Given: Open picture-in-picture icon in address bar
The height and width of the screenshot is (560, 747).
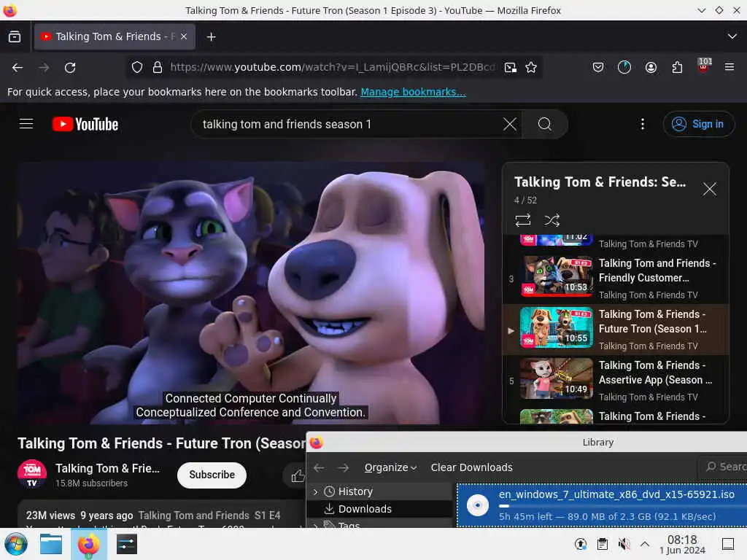Looking at the screenshot, I should [510, 67].
